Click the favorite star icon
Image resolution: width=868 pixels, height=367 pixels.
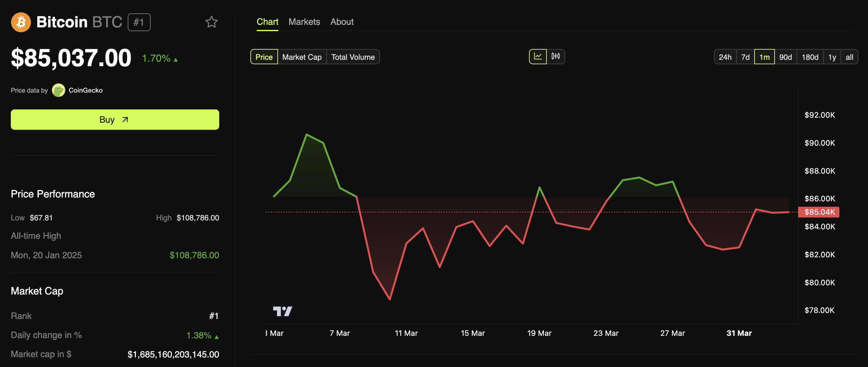[x=211, y=22]
